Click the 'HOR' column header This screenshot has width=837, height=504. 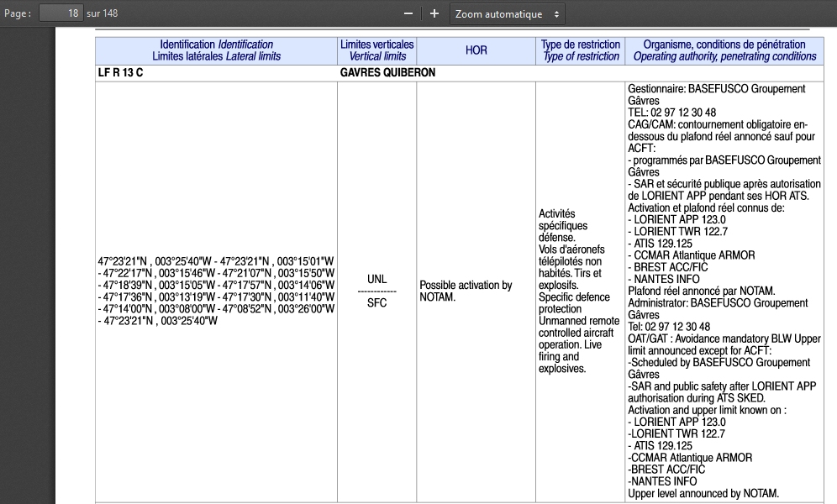(476, 50)
